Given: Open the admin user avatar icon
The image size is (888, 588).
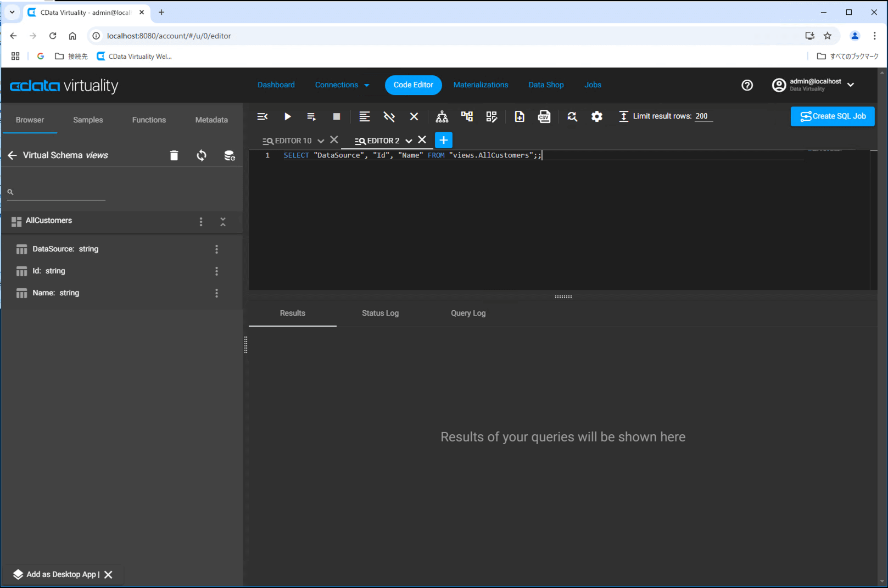Looking at the screenshot, I should point(779,85).
